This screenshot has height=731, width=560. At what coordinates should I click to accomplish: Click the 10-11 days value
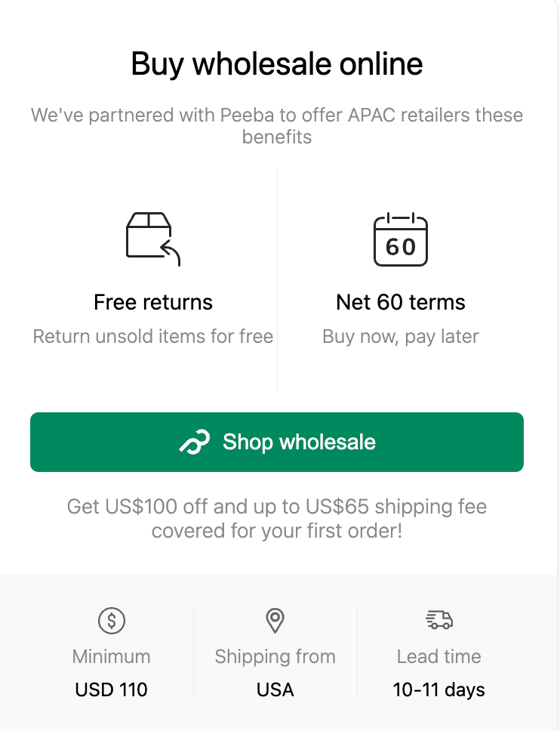point(439,690)
